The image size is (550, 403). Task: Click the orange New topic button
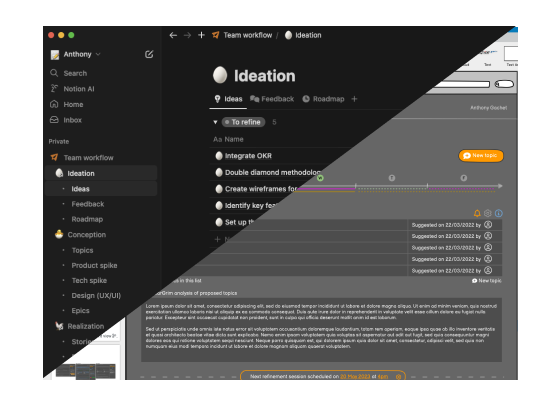click(481, 155)
